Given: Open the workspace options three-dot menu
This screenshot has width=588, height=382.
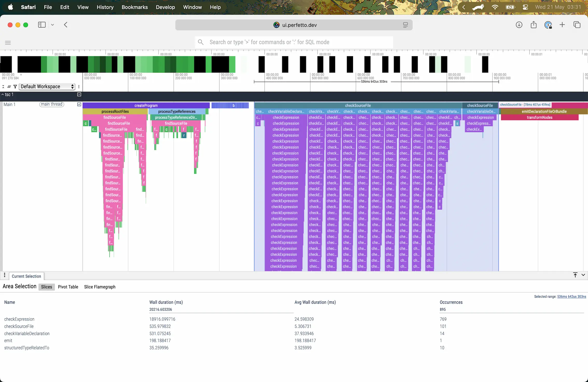Looking at the screenshot, I should (x=79, y=86).
